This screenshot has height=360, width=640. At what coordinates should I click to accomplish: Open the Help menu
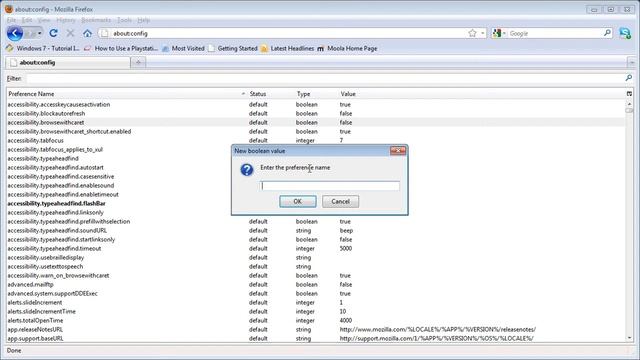click(144, 20)
